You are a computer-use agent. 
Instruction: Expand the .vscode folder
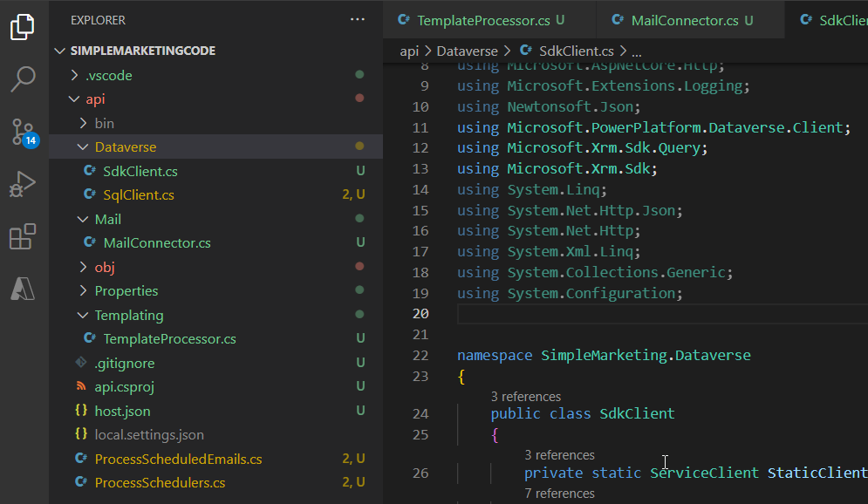(x=75, y=75)
